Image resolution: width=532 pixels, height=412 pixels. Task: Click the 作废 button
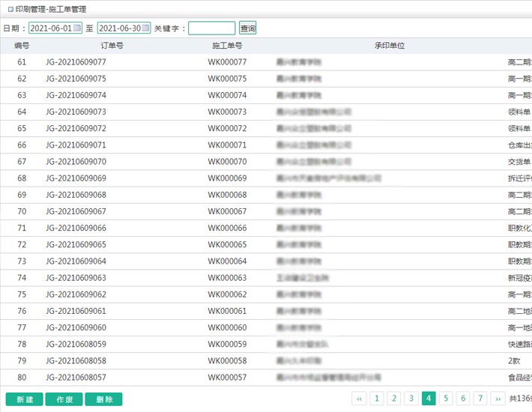(x=64, y=399)
